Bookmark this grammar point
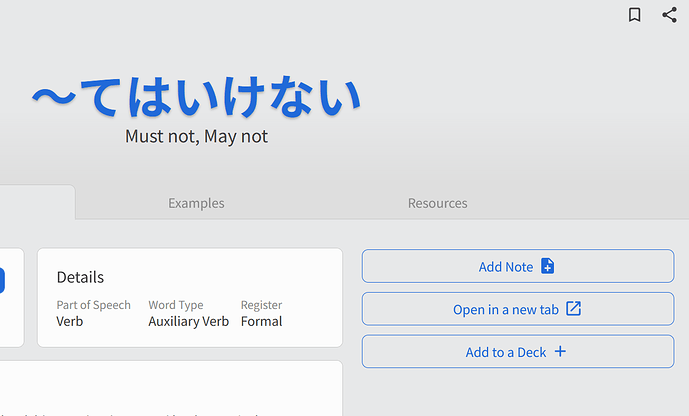689x416 pixels. 635,15
